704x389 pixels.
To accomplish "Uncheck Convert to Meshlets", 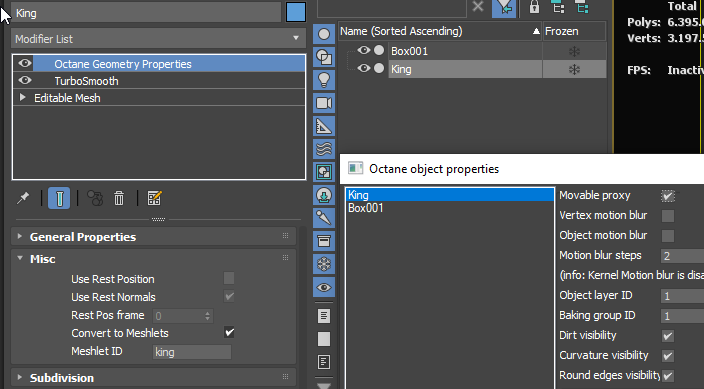I will coord(229,332).
